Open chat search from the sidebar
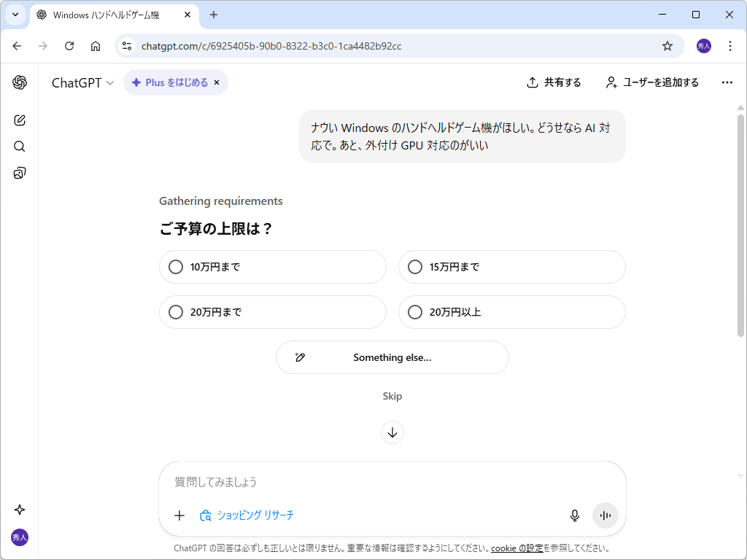The height and width of the screenshot is (560, 747). 19,146
